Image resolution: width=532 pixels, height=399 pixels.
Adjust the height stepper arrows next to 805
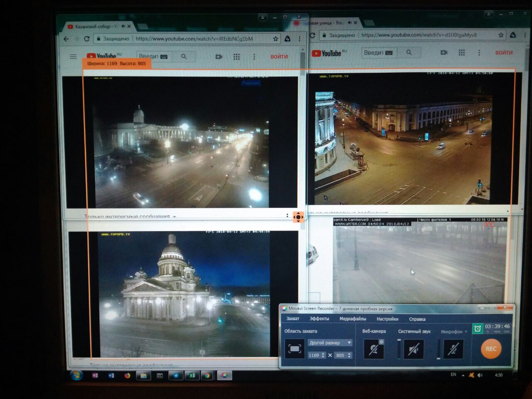tap(349, 355)
